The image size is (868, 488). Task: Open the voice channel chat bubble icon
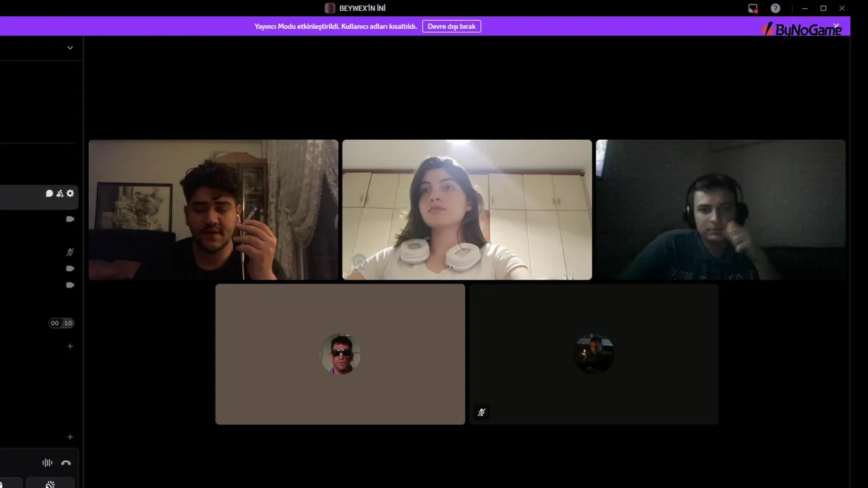coord(50,193)
